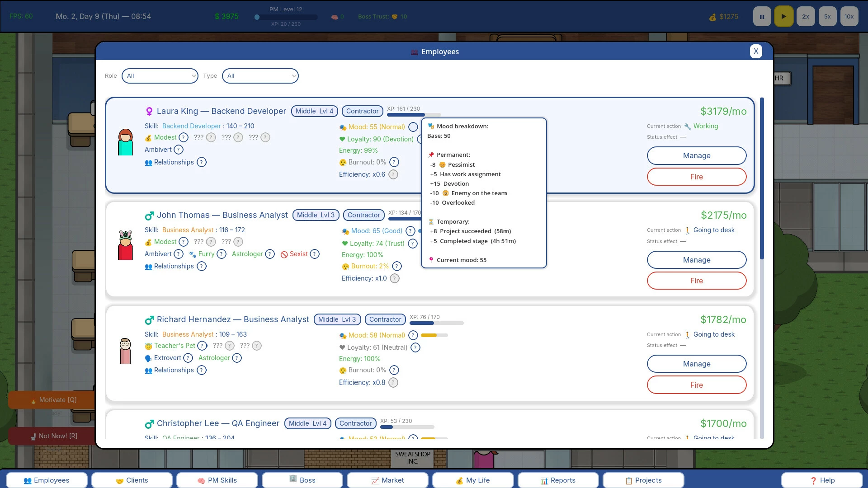Image resolution: width=868 pixels, height=488 pixels.
Task: Open the Role filter dropdown
Action: [x=160, y=76]
